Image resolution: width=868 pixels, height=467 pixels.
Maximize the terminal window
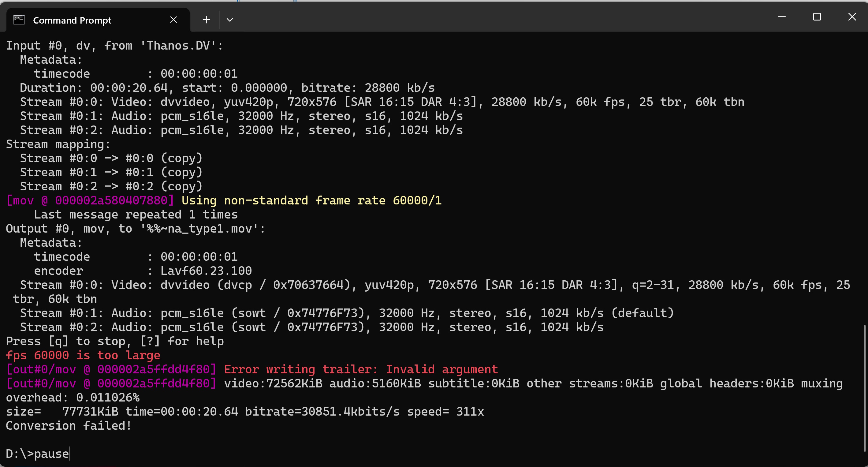(817, 17)
